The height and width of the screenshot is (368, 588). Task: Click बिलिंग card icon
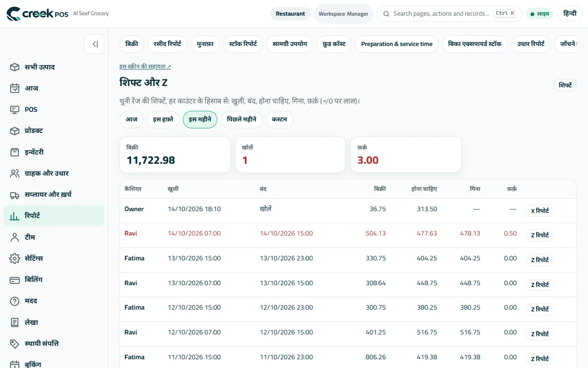tap(15, 280)
